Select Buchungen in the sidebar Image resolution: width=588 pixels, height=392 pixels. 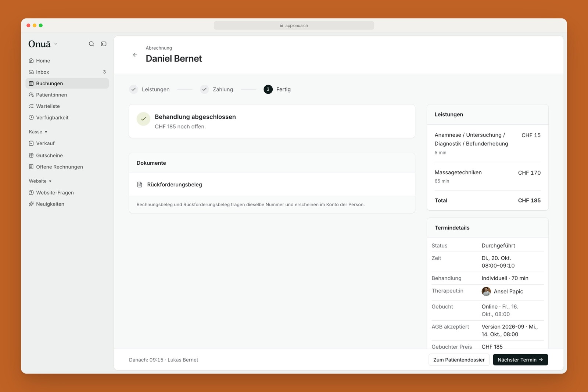coord(67,83)
